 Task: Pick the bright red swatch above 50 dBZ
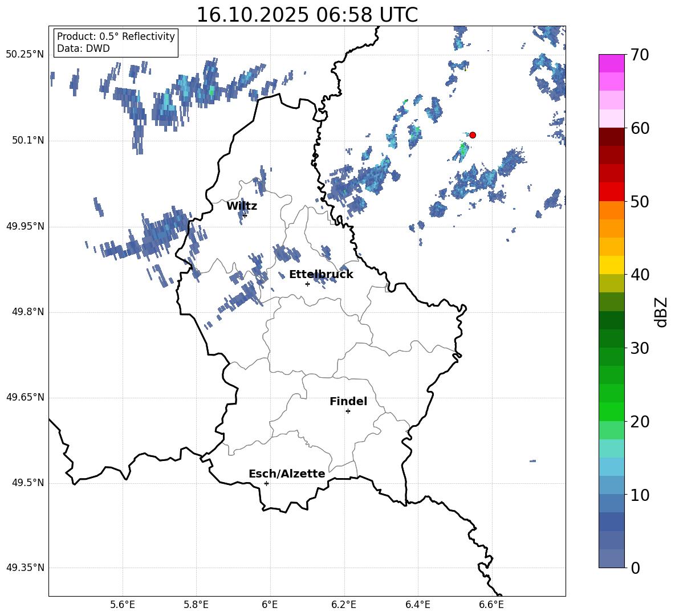tap(612, 191)
